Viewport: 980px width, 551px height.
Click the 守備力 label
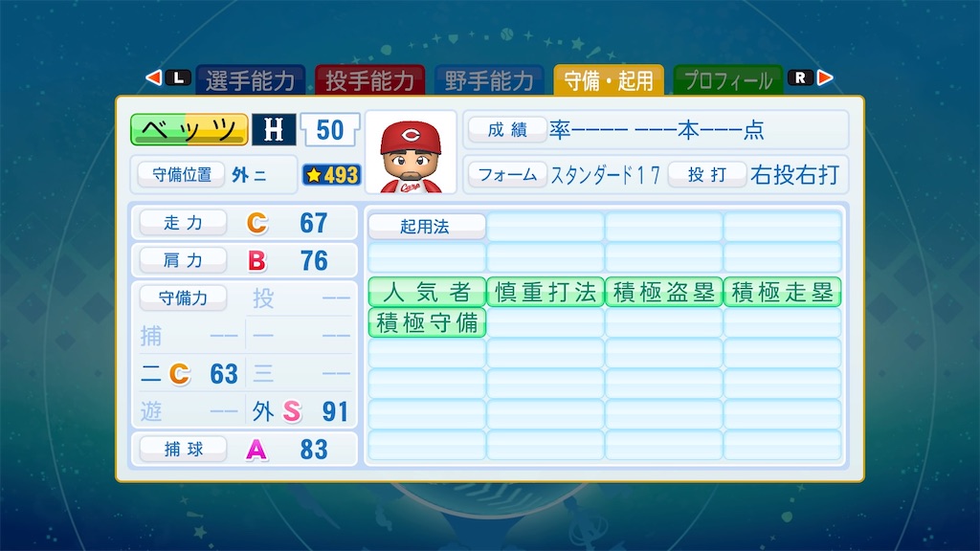tap(183, 298)
